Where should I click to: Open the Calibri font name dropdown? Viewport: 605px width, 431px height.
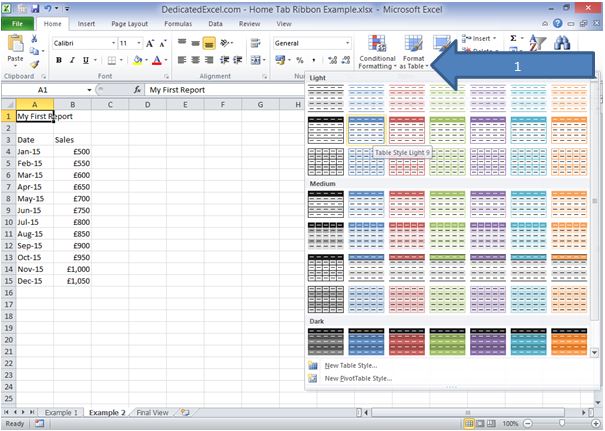[113, 43]
